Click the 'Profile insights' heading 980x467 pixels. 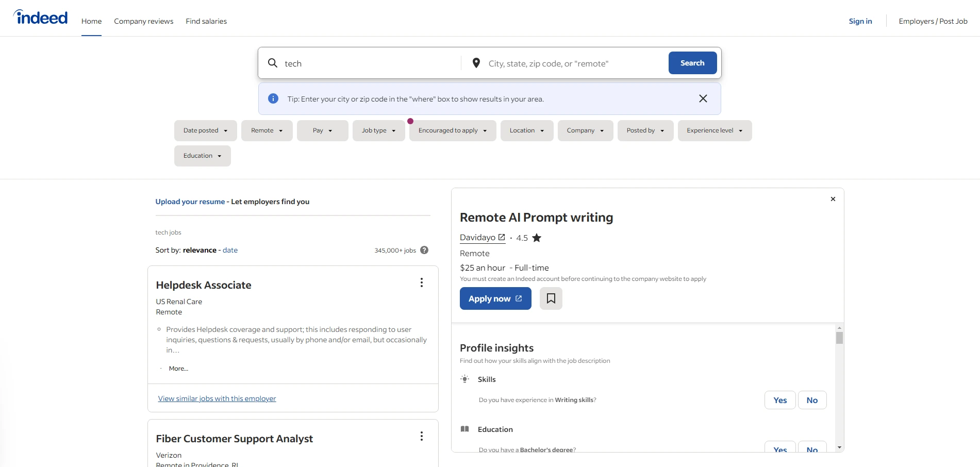point(496,348)
